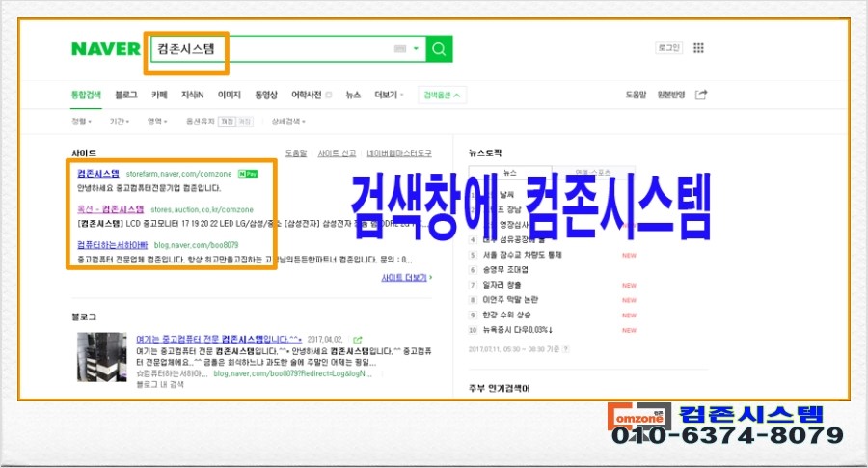Toggle 옵션유지 to 켜짐
Screen dimensions: 868x468
pyautogui.click(x=227, y=122)
